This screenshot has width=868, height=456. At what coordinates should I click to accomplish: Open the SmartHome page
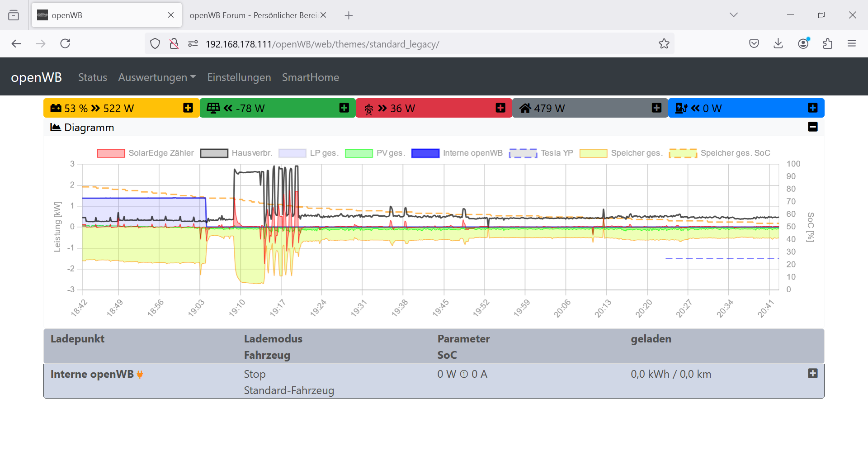coord(311,77)
